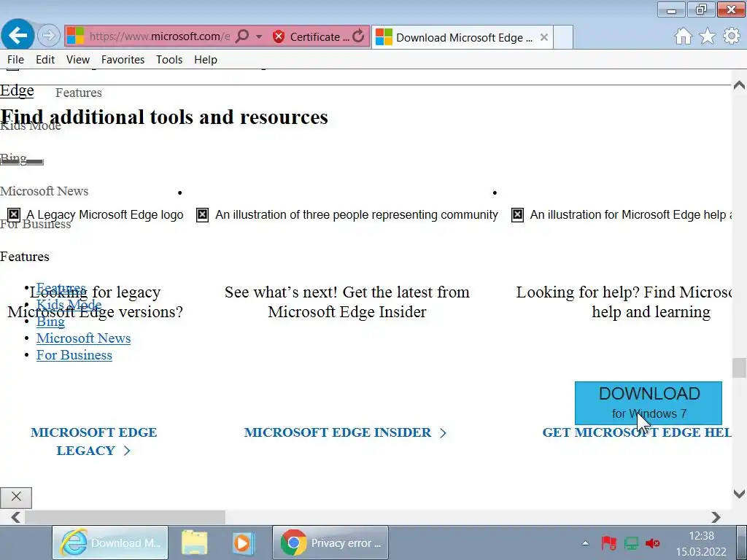Click the broken Edge help illustration image
The height and width of the screenshot is (560, 747).
(517, 215)
